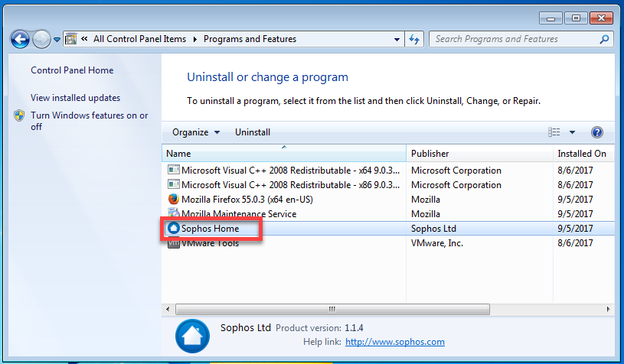Open the view options dropdown arrow
624x364 pixels.
tap(572, 132)
